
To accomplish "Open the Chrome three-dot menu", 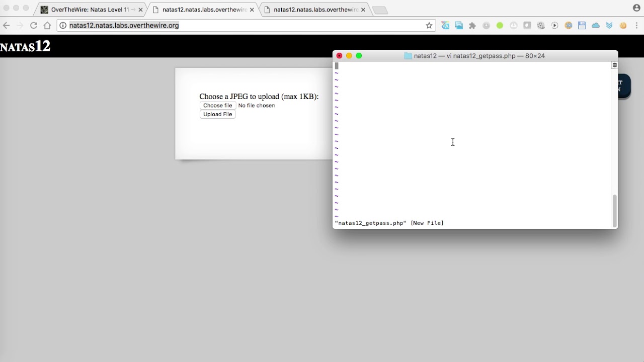I will click(637, 26).
